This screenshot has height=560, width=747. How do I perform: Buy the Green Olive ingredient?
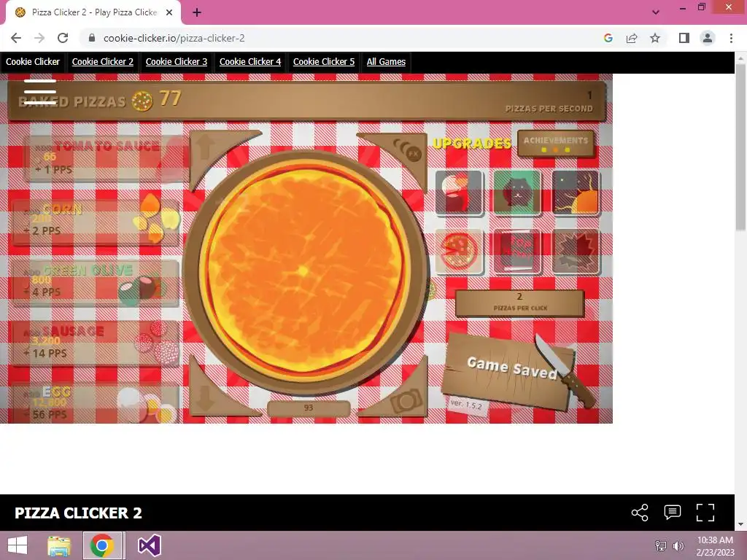96,282
